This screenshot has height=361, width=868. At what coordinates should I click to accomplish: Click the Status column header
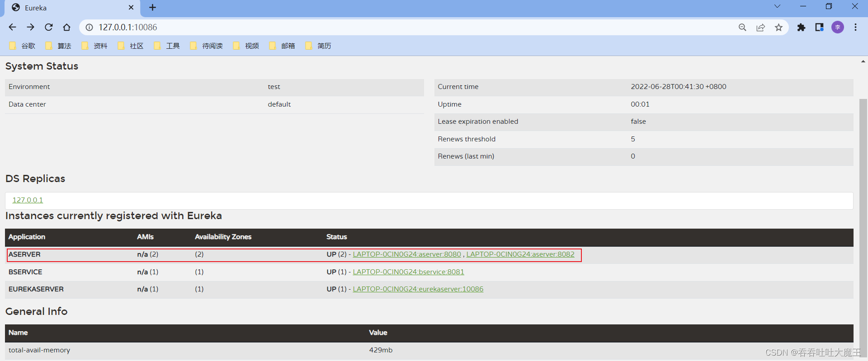tap(337, 237)
